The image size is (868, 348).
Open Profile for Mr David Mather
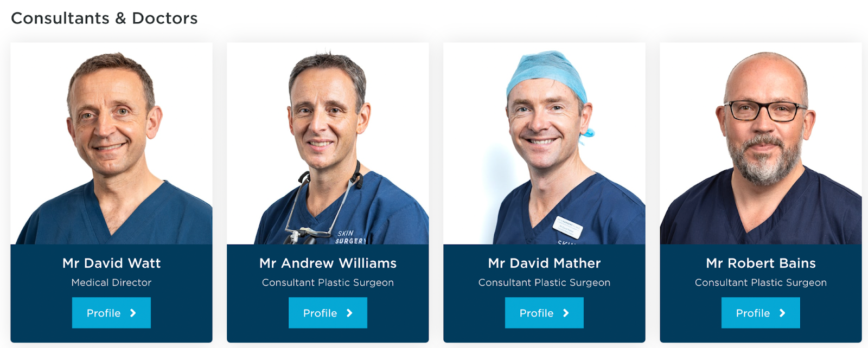pyautogui.click(x=544, y=313)
